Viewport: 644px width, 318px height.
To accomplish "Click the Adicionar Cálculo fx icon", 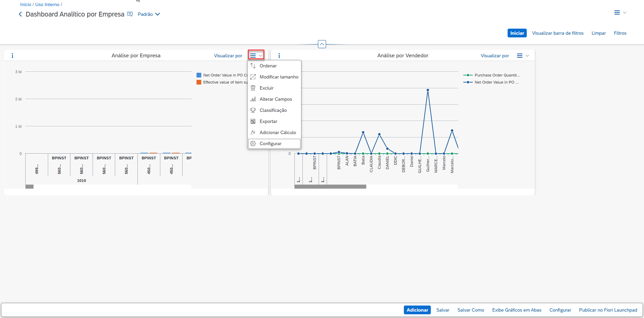I will tap(253, 132).
